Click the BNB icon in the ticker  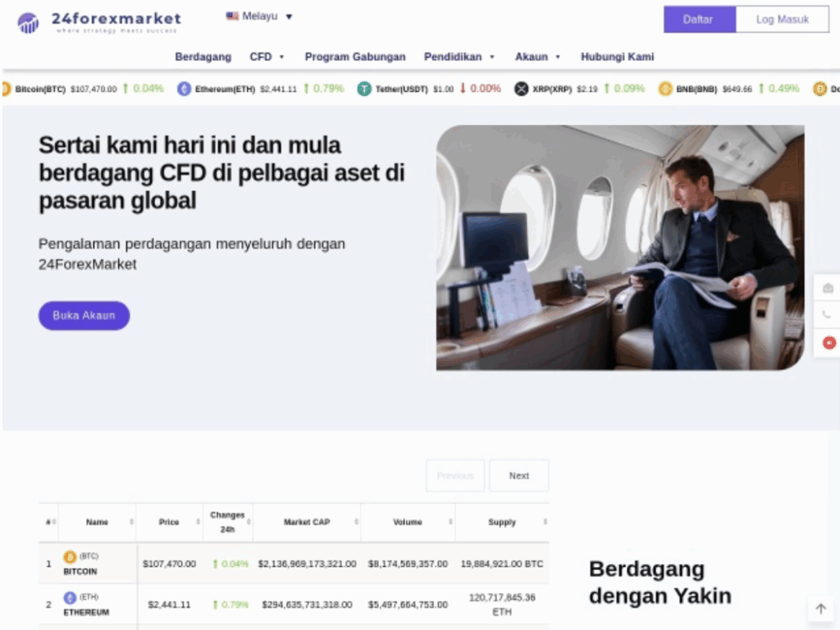[x=665, y=89]
